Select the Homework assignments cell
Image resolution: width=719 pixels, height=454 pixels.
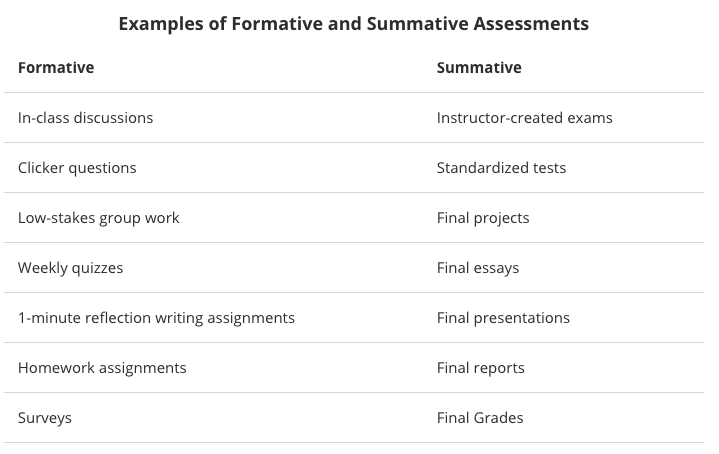pos(102,368)
